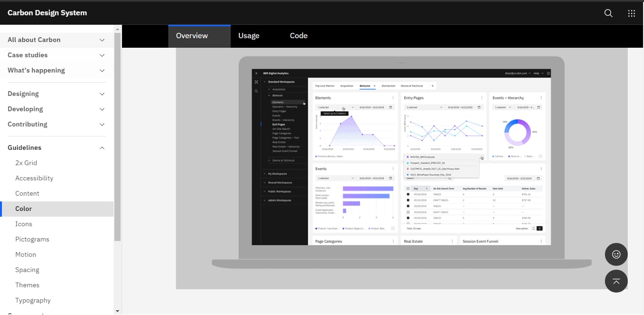Click the sidebar scrollbar down arrow
The image size is (644, 315).
coord(118,311)
